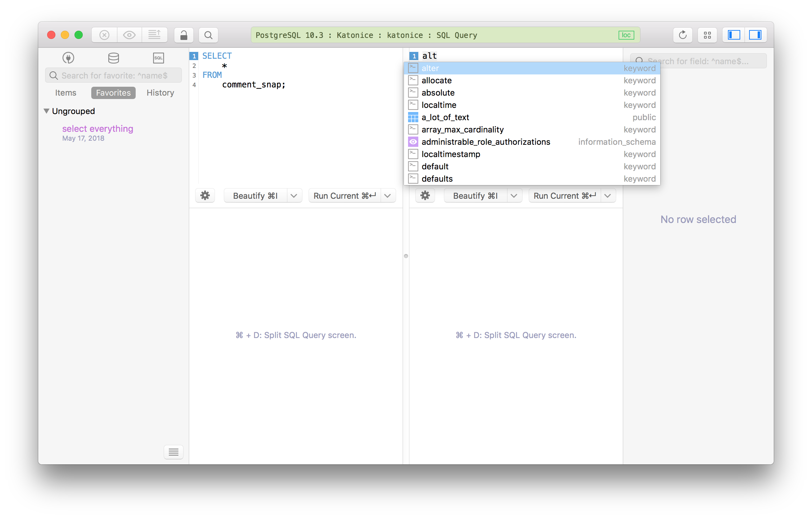Click the refresh arrow icon
The height and width of the screenshot is (519, 812).
[x=682, y=35]
